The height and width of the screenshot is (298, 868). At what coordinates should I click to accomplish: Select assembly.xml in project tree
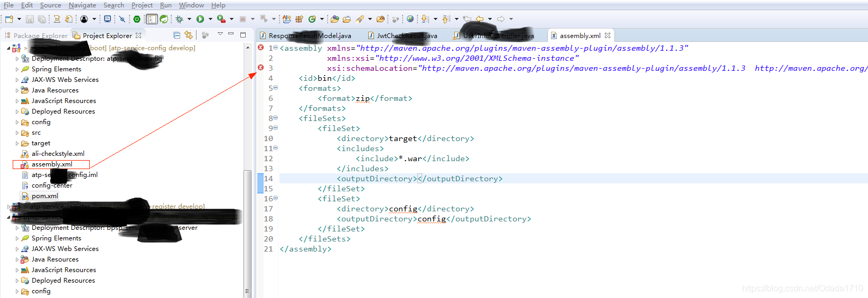click(52, 164)
